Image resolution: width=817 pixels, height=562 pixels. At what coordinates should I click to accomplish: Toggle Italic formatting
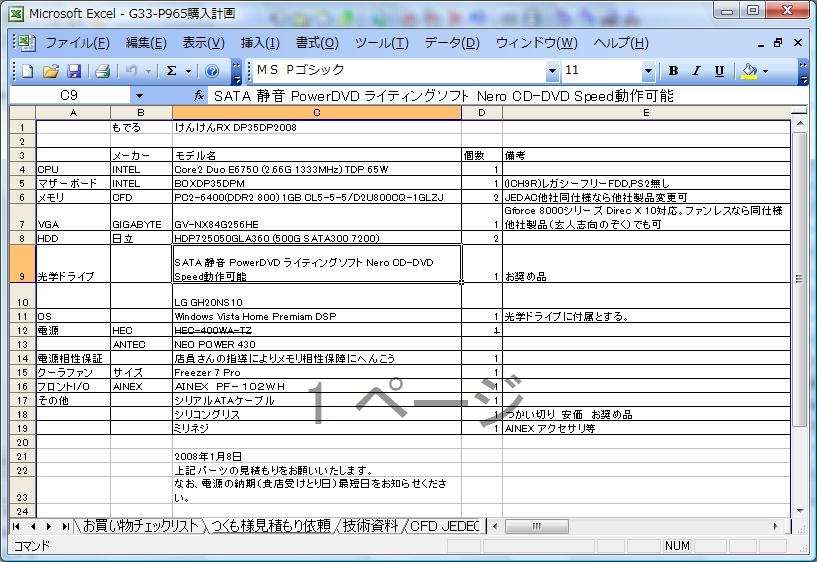(696, 71)
